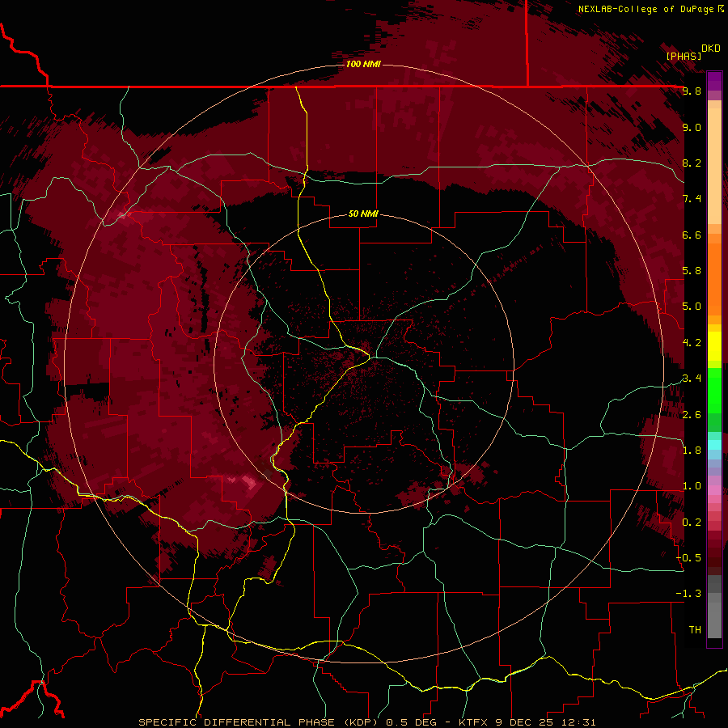728x728 pixels.
Task: Click the SPECIFIC DIFFERENTIAL PHASE caption text
Action: 237,722
